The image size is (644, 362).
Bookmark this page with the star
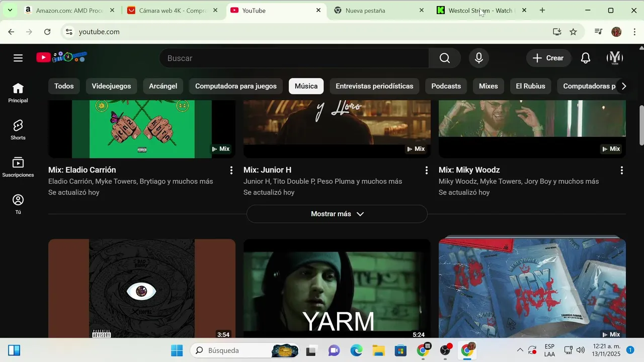click(x=573, y=32)
